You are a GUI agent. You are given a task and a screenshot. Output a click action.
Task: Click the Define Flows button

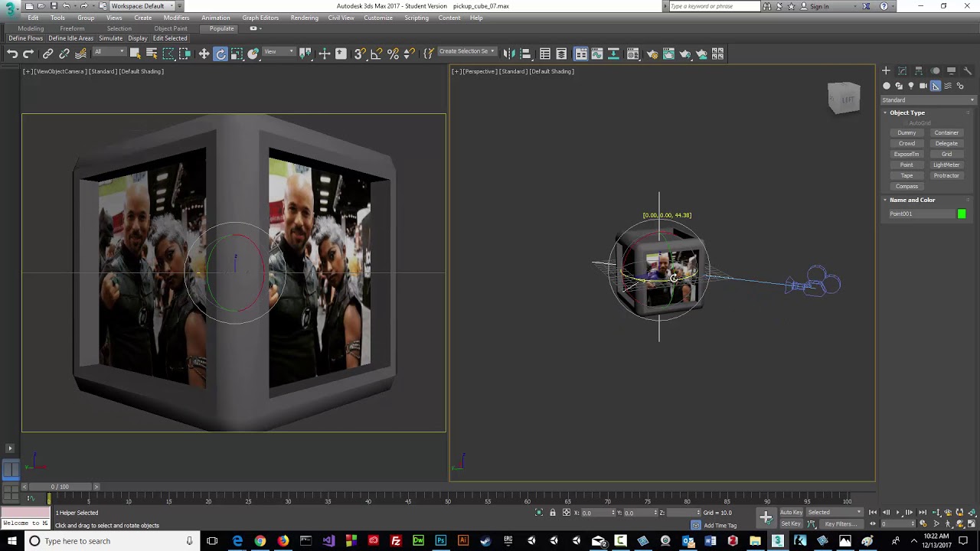25,38
